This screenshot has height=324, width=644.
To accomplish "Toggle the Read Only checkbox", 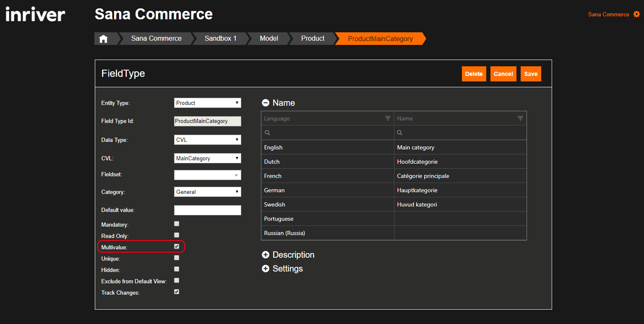I will point(177,235).
